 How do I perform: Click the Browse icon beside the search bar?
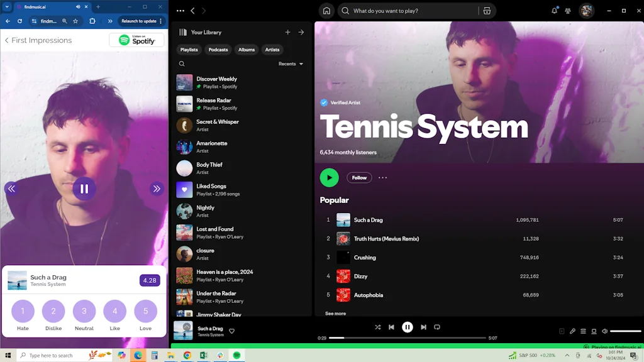coord(486,10)
